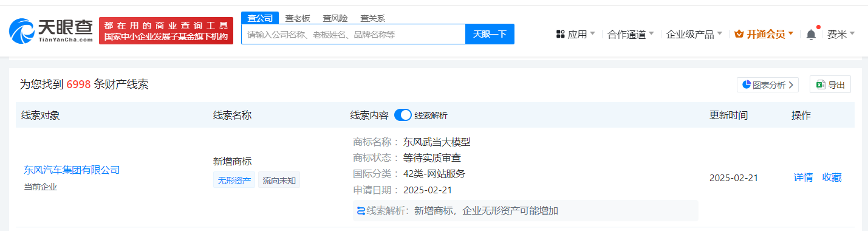Switch to the 查老板 tab

click(x=298, y=18)
